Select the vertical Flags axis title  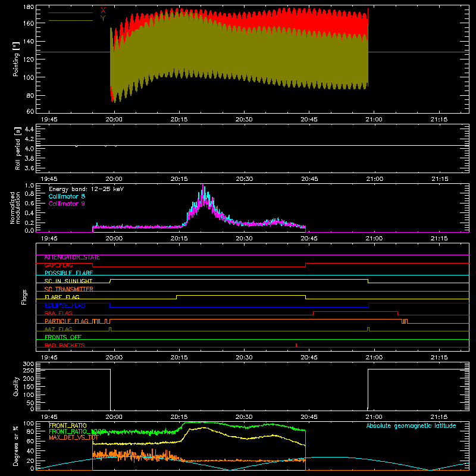click(x=24, y=297)
